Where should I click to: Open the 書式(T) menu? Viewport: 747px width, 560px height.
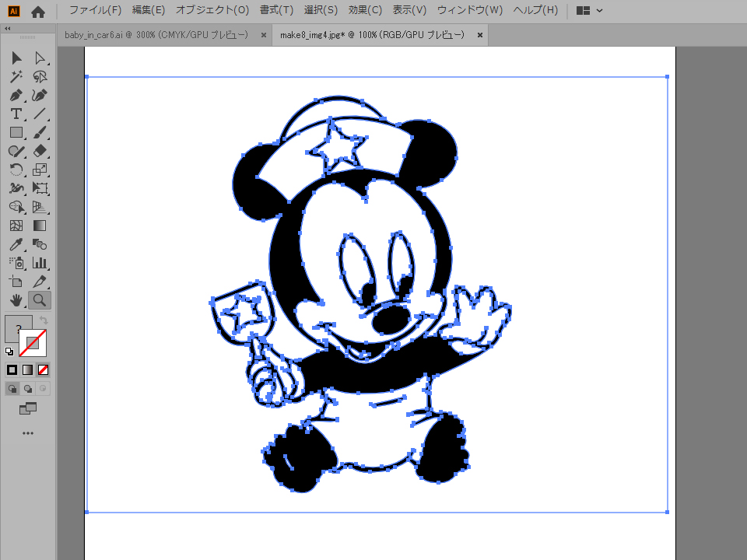coord(276,10)
